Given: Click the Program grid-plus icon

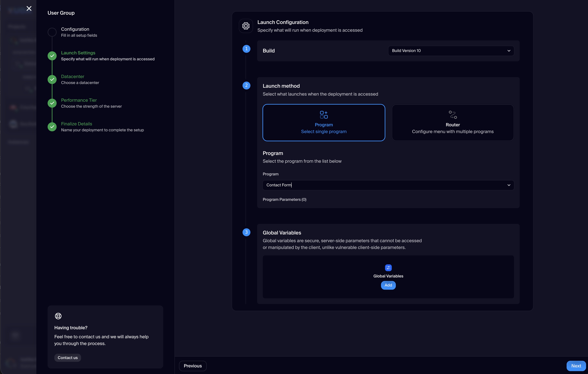Looking at the screenshot, I should tap(324, 115).
